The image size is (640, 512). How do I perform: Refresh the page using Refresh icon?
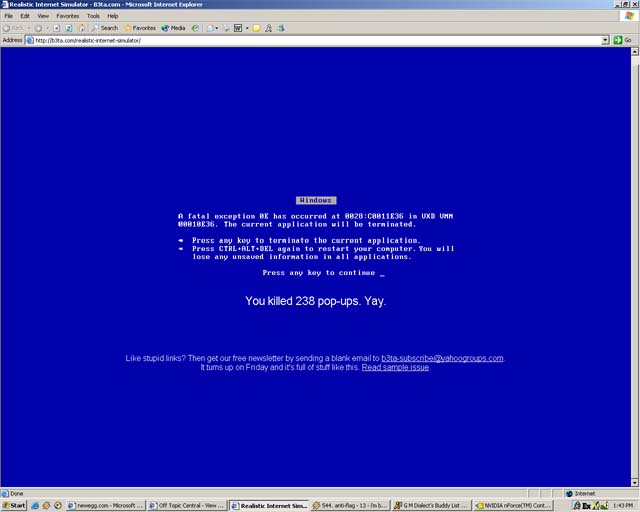pos(69,28)
